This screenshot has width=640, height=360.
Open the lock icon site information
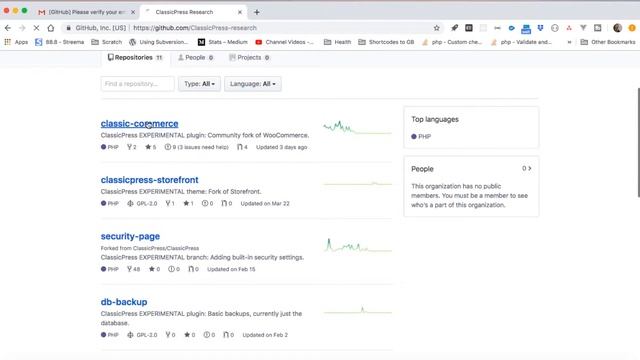[x=68, y=28]
